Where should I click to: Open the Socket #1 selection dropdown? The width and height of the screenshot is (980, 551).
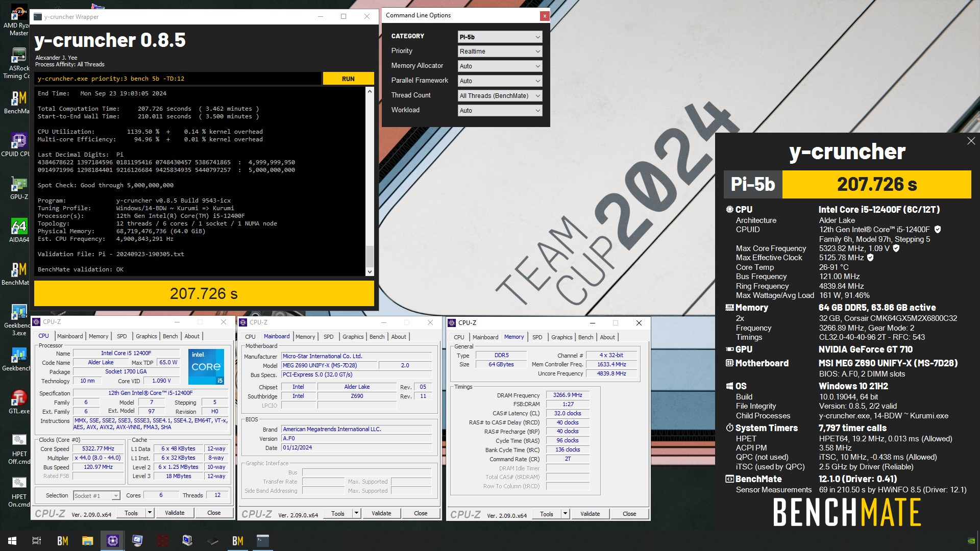click(x=96, y=495)
